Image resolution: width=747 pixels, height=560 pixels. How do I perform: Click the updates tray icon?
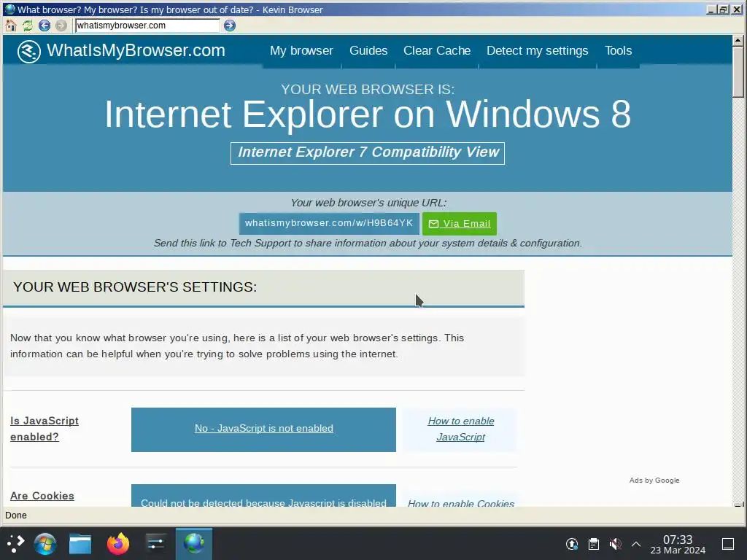(x=572, y=543)
